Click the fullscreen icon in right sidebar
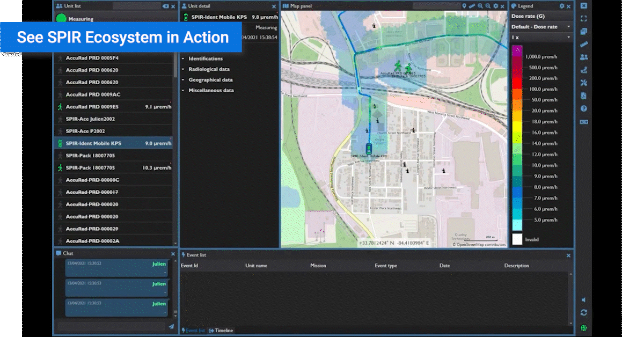The width and height of the screenshot is (644, 337). tap(584, 18)
